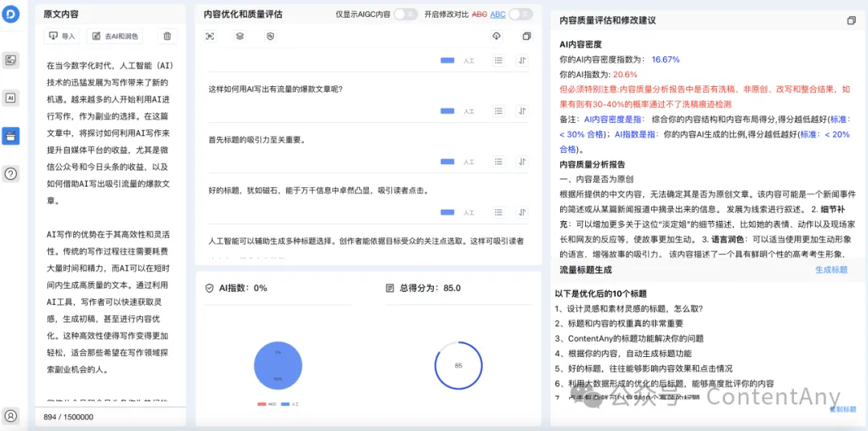Viewport: 868px width, 431px height.
Task: Open the list menu on the first paragraph row
Action: (498, 60)
